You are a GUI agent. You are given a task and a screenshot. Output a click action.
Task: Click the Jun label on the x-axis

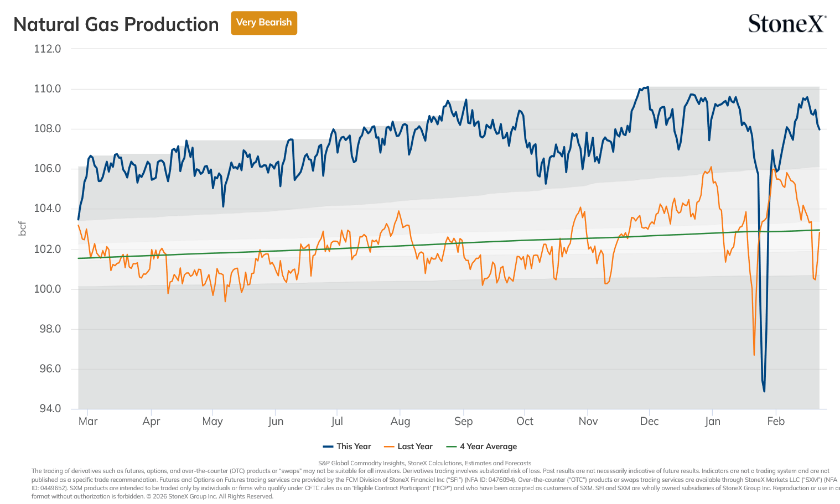coord(276,422)
